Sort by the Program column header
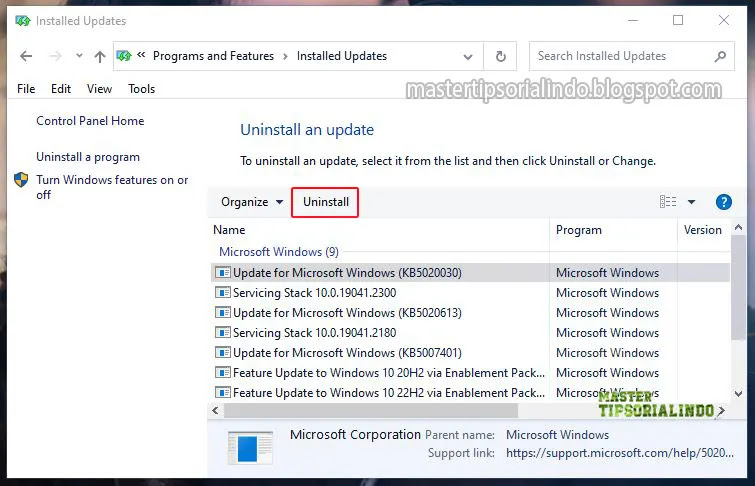Screen dimensions: 755x486 tap(613, 230)
